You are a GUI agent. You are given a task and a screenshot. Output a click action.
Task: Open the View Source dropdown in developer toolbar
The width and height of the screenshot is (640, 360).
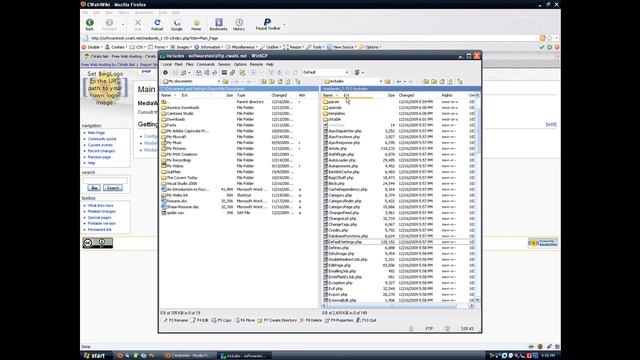tap(342, 47)
